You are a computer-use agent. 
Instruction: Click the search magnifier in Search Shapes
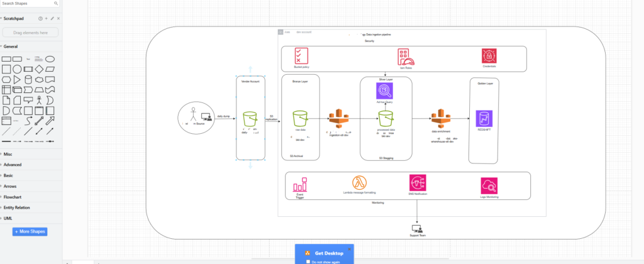(56, 3)
